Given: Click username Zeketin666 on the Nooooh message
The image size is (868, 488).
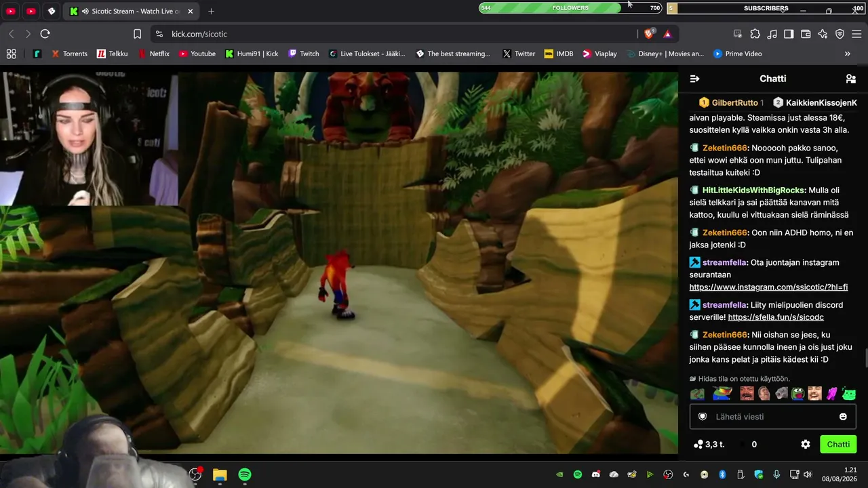Looking at the screenshot, I should [x=725, y=148].
